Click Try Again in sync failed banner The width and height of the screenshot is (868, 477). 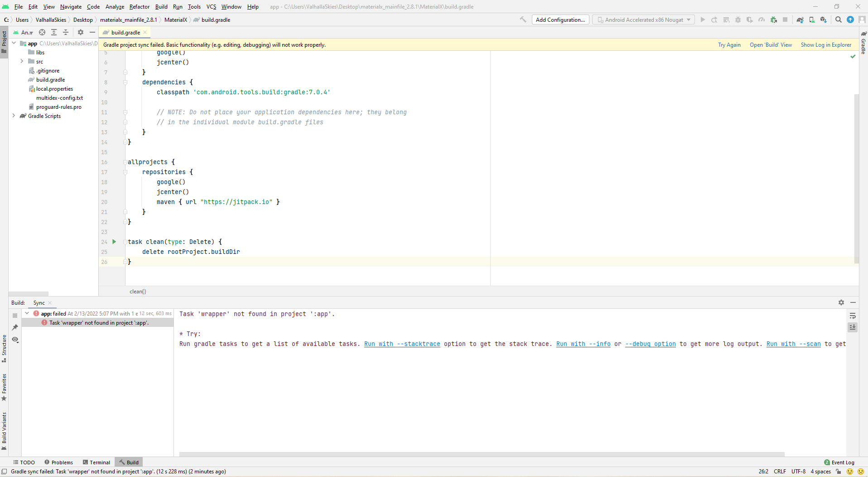pyautogui.click(x=729, y=44)
